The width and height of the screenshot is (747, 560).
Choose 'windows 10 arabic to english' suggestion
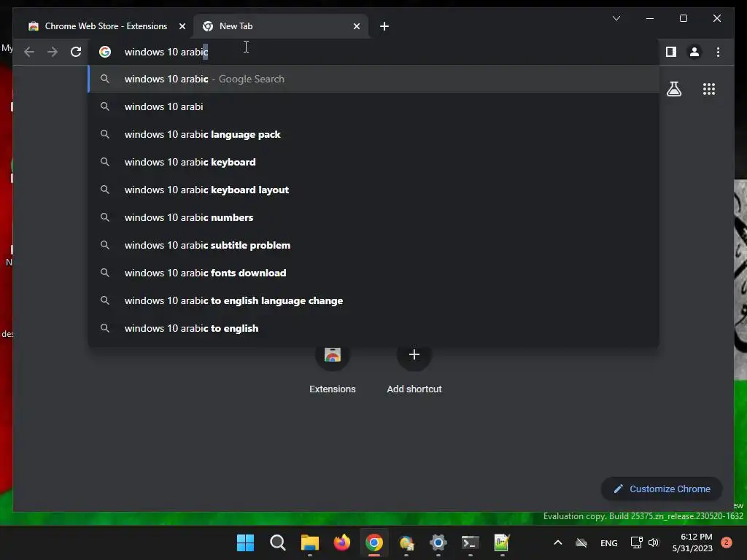coord(373,328)
